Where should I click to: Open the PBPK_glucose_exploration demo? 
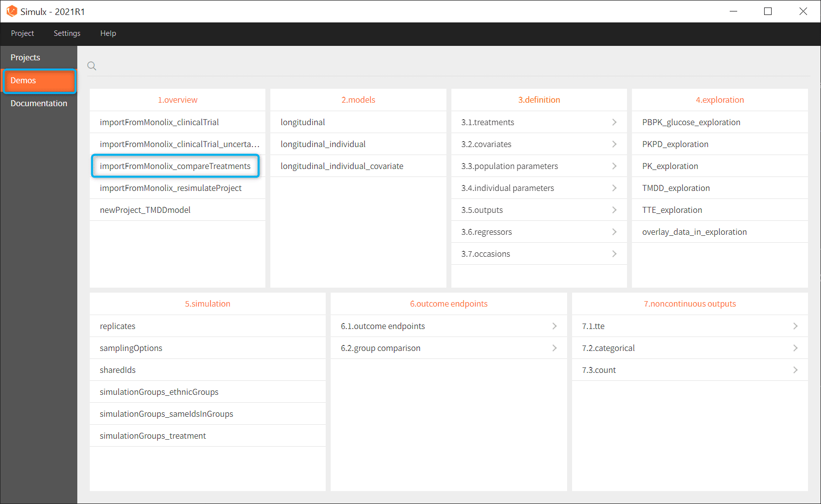click(691, 122)
